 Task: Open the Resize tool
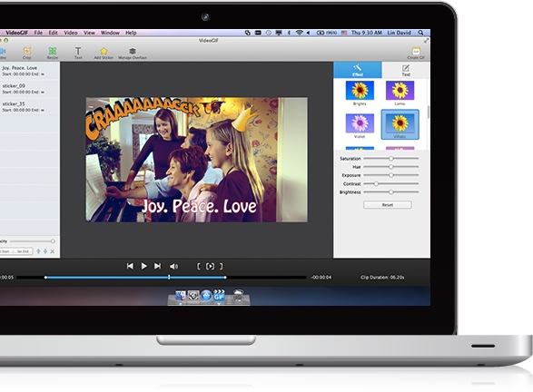point(53,53)
